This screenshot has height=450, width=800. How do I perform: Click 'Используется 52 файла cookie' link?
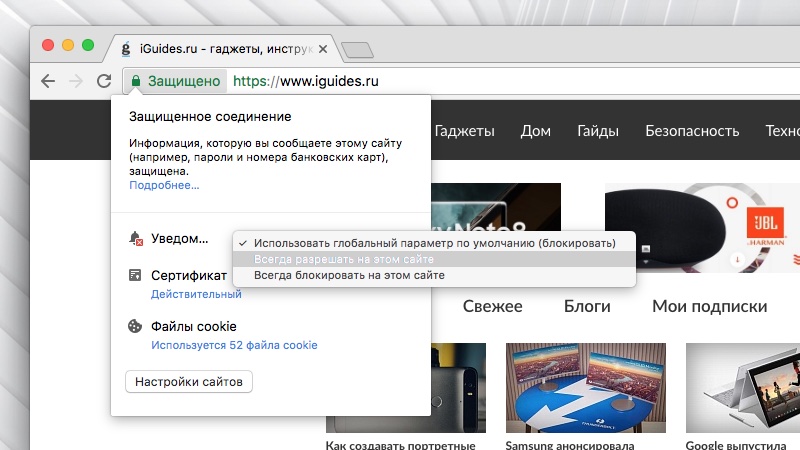click(x=234, y=345)
